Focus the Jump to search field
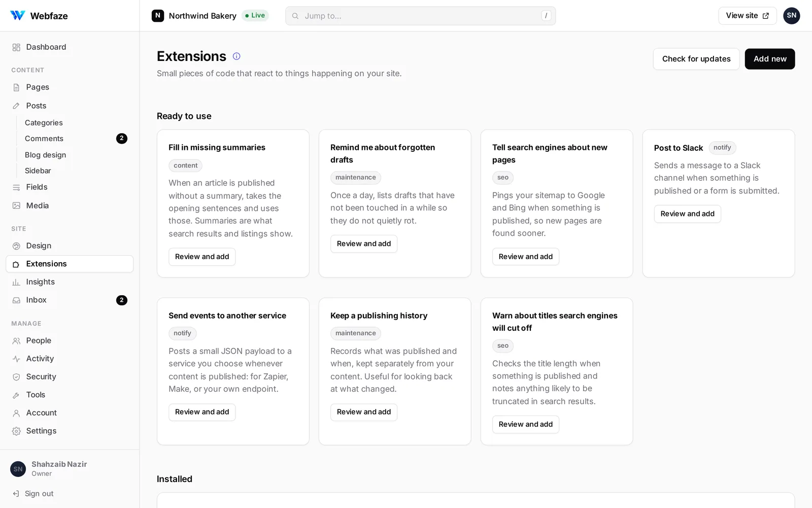This screenshot has width=812, height=508. 421,16
